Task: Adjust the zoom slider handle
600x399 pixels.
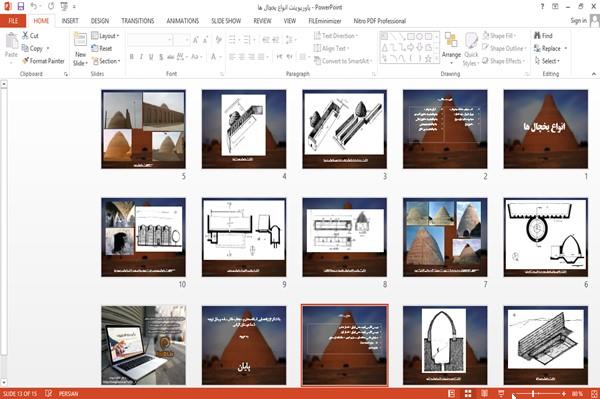Action: [533, 394]
